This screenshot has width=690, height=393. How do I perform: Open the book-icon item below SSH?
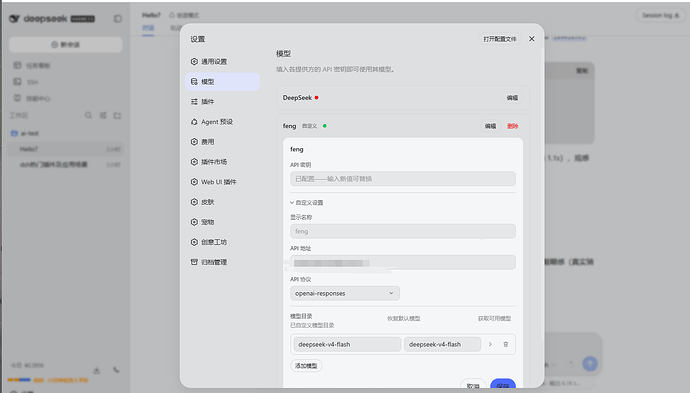pos(66,98)
